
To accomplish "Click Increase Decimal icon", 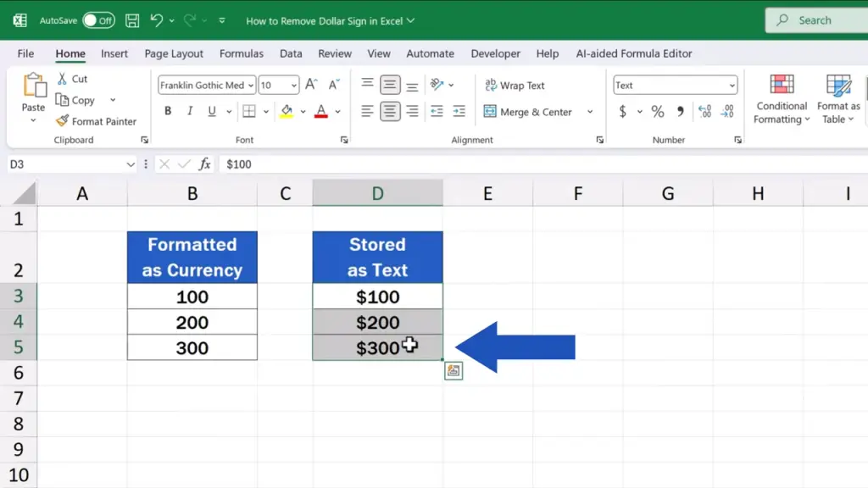I will [x=704, y=111].
